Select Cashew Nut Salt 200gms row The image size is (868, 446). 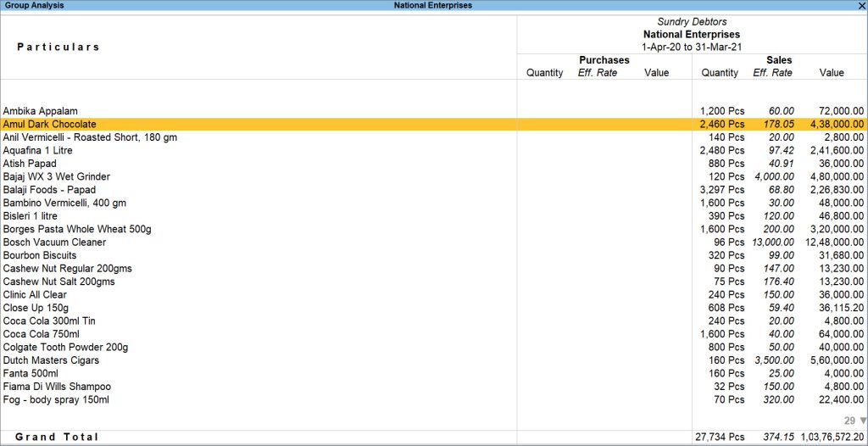434,282
